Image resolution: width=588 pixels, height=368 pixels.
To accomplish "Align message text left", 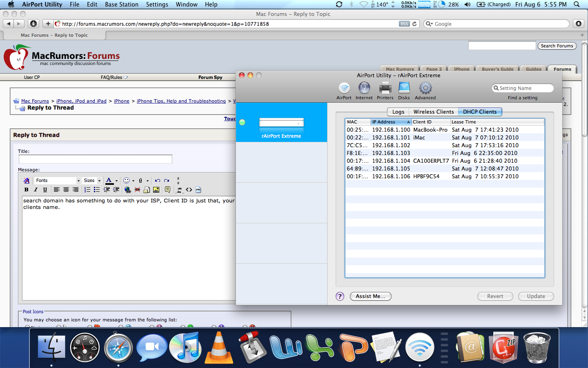I will point(56,190).
